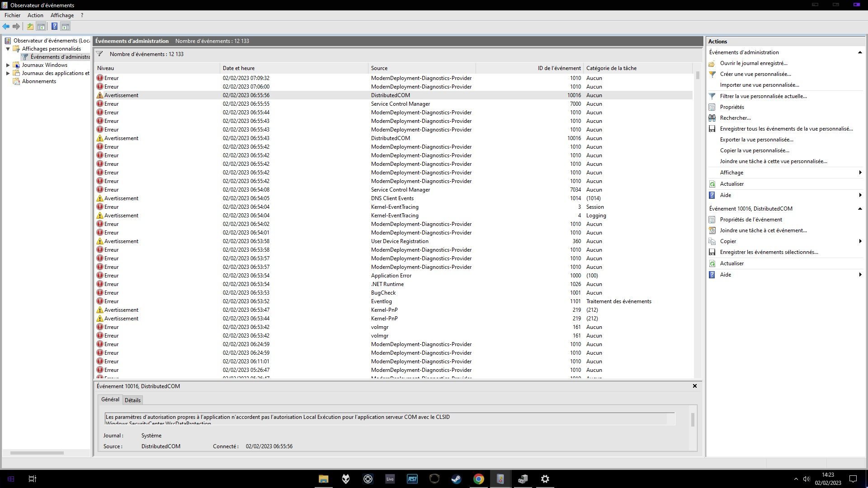
Task: Open the Fichier menu
Action: 13,15
